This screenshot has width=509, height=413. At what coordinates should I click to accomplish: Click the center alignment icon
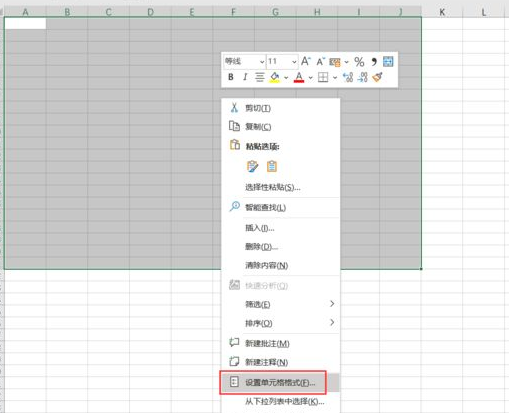[x=260, y=77]
